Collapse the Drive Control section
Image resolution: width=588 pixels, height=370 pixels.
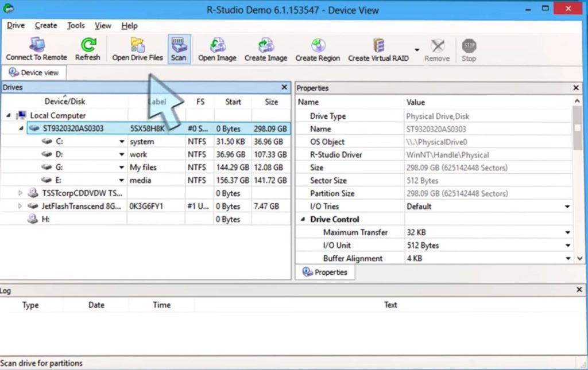(x=302, y=219)
